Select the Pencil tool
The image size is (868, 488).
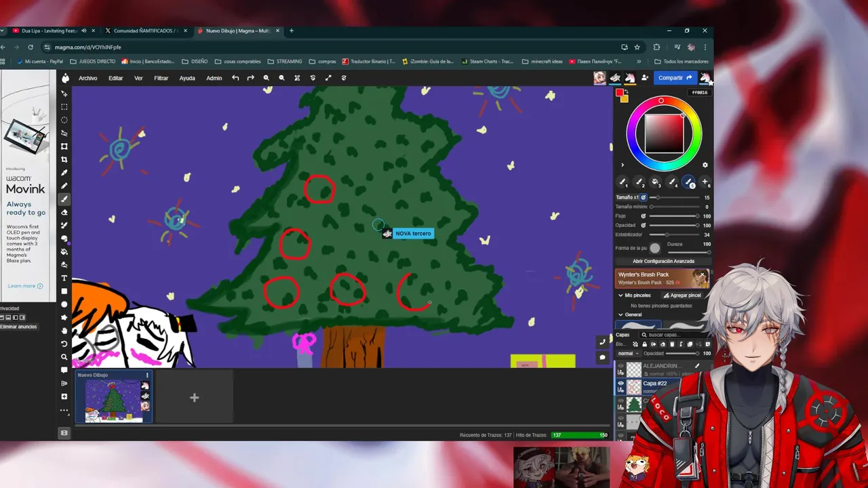tap(64, 186)
